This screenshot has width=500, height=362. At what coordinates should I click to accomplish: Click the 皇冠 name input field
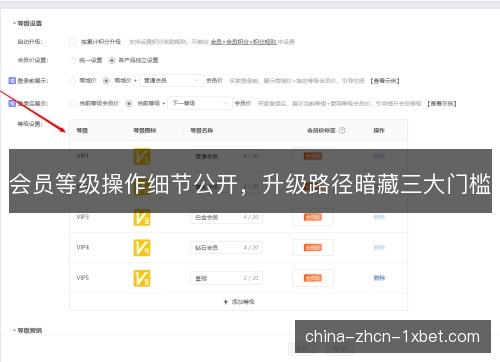(226, 278)
